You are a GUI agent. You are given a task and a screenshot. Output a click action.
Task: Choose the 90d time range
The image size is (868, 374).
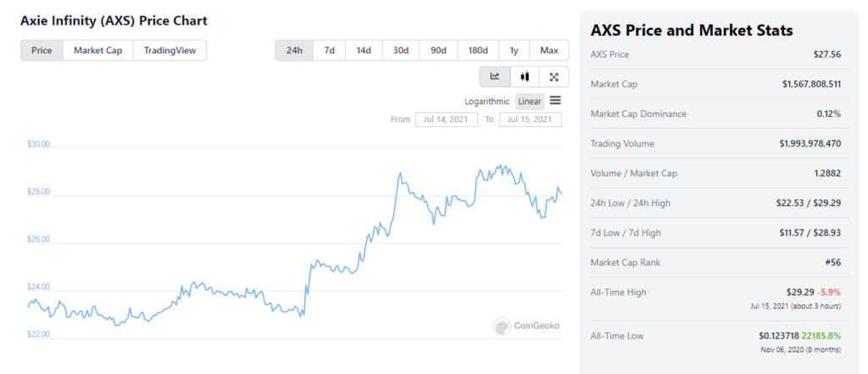pyautogui.click(x=438, y=50)
